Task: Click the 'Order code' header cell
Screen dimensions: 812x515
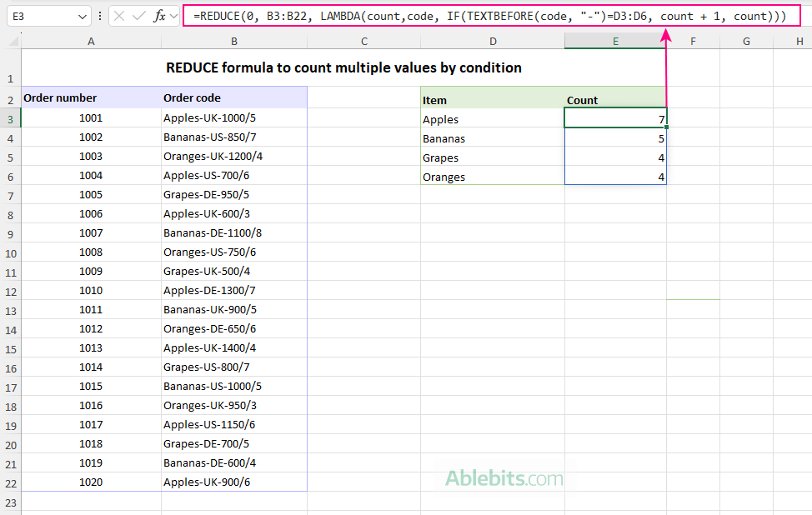Action: pos(234,97)
